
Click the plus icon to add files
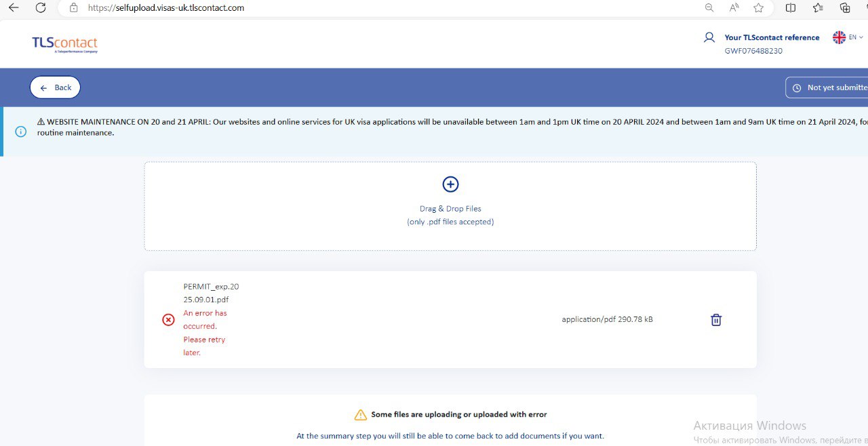(450, 184)
